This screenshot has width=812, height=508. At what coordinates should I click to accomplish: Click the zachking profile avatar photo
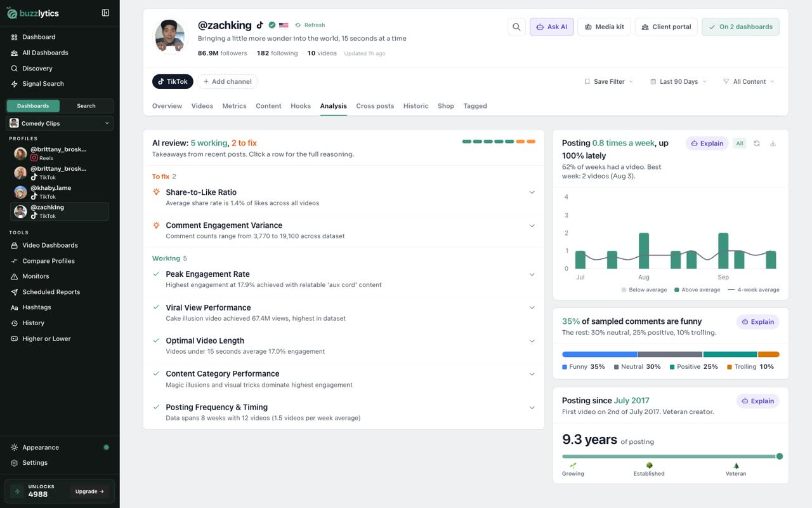click(x=170, y=37)
